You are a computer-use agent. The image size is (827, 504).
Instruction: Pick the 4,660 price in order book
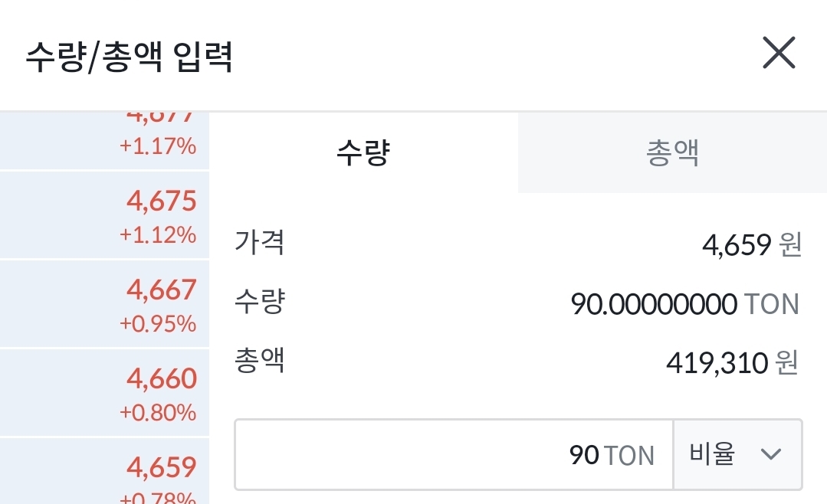point(162,378)
